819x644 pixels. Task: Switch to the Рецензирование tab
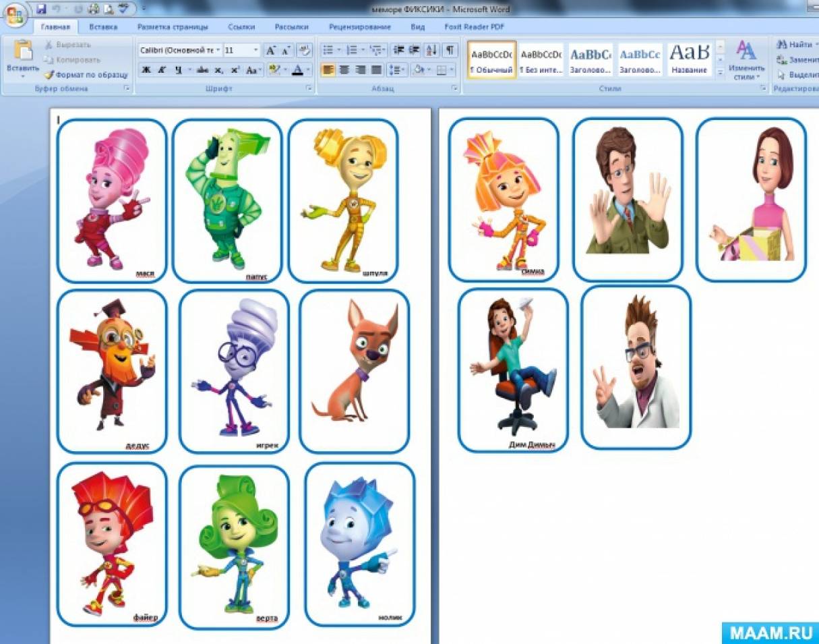[360, 27]
